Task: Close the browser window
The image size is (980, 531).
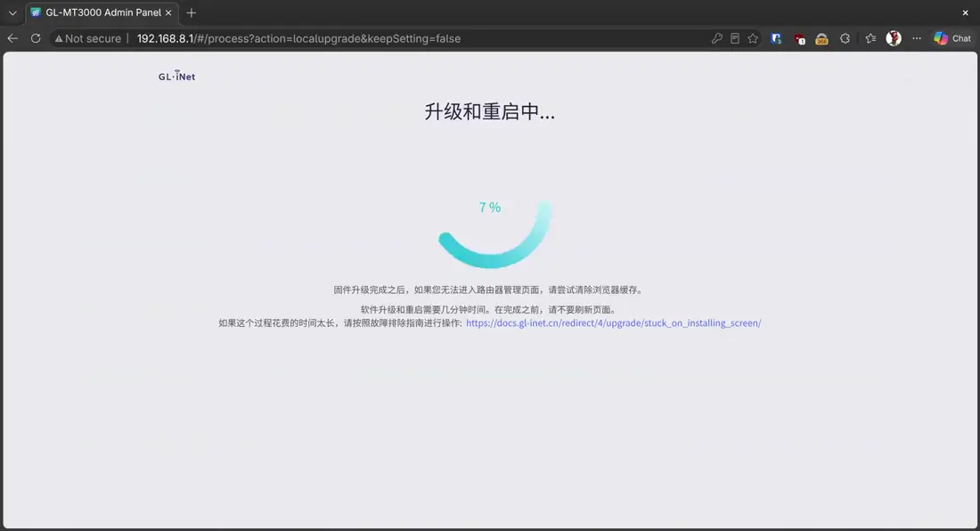Action: (965, 12)
